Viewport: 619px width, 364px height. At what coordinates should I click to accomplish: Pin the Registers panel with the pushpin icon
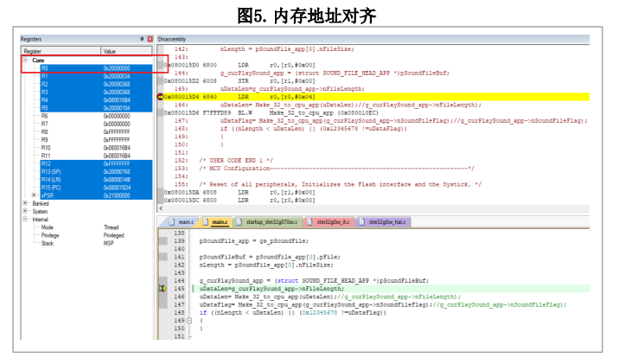point(142,39)
